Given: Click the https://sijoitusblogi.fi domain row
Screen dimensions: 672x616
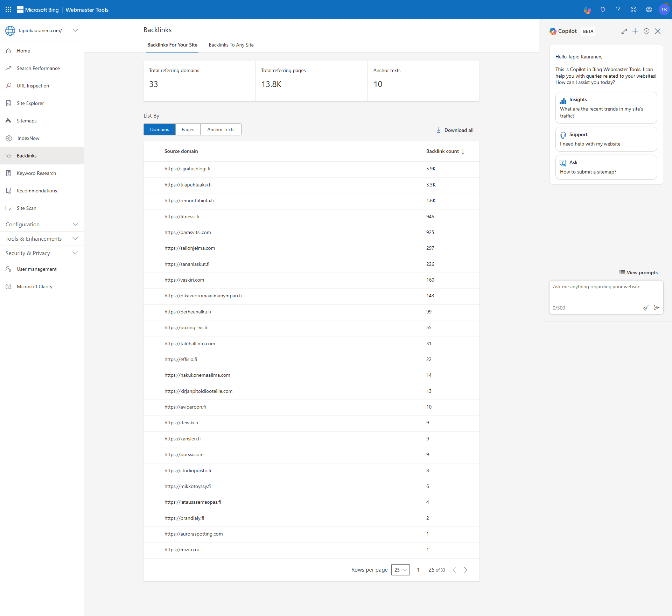Looking at the screenshot, I should (311, 169).
